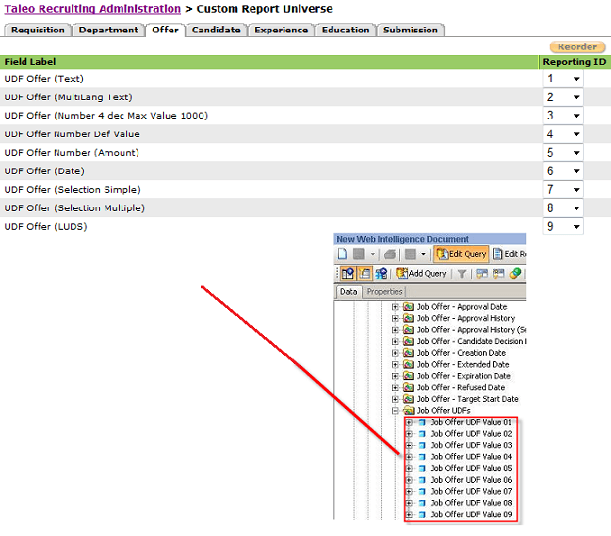This screenshot has width=611, height=536.
Task: Click the Taleo Recruiting Administration link
Action: [93, 9]
